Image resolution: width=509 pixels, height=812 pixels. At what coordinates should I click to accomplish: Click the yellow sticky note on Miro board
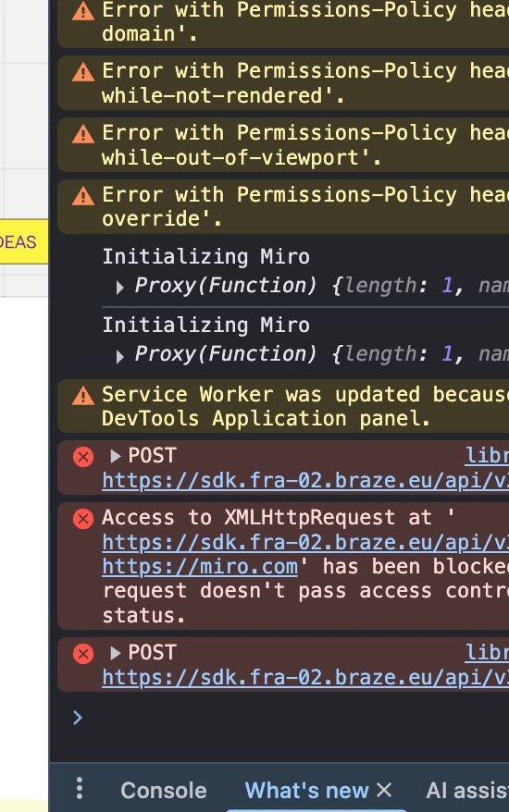tap(24, 241)
